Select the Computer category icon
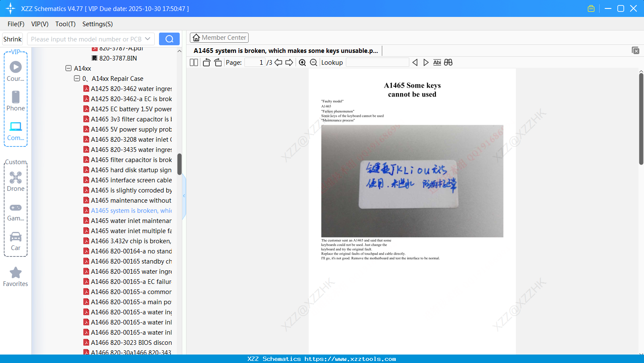This screenshot has width=644, height=363. [x=16, y=131]
